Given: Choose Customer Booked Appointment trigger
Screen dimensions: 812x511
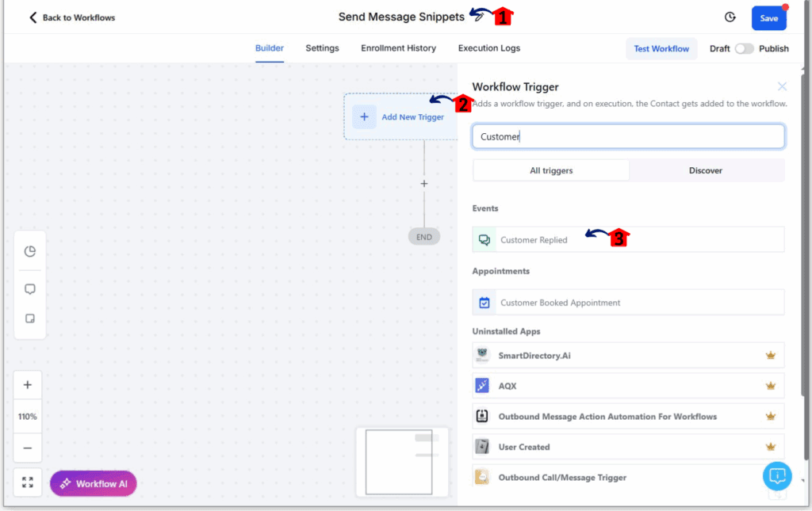Looking at the screenshot, I should click(x=628, y=302).
